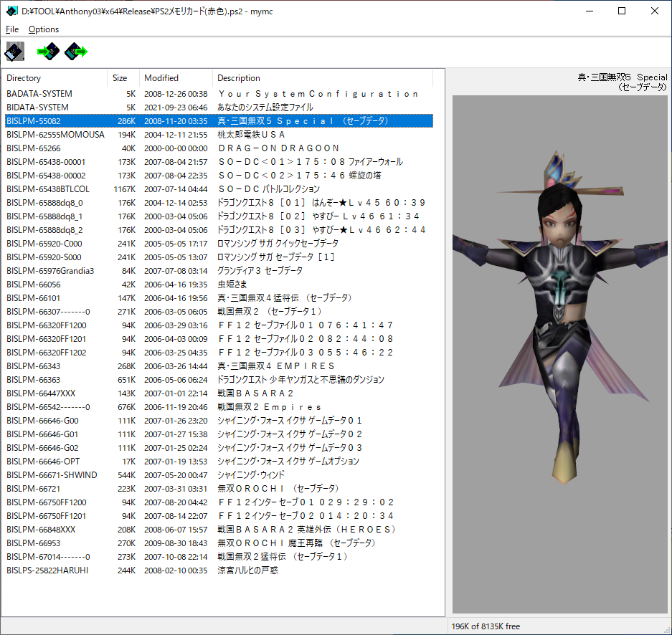This screenshot has height=635, width=672.
Task: Select the BISLPM-66101 save row
Action: (x=219, y=298)
